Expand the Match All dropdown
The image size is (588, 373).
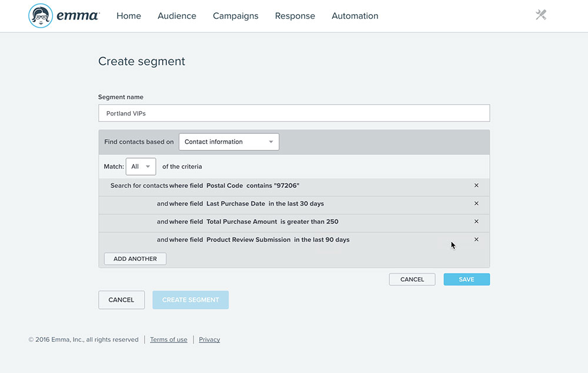tap(141, 166)
